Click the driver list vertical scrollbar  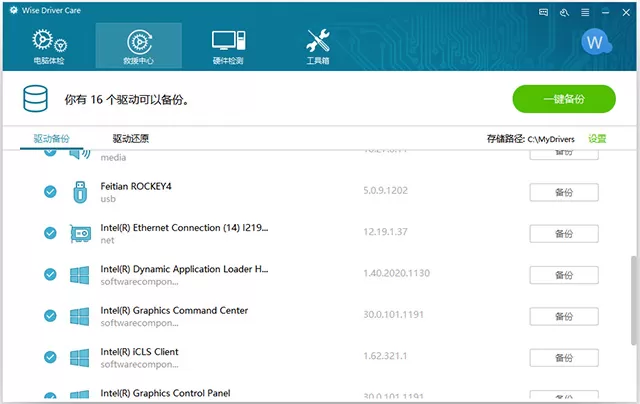point(634,300)
